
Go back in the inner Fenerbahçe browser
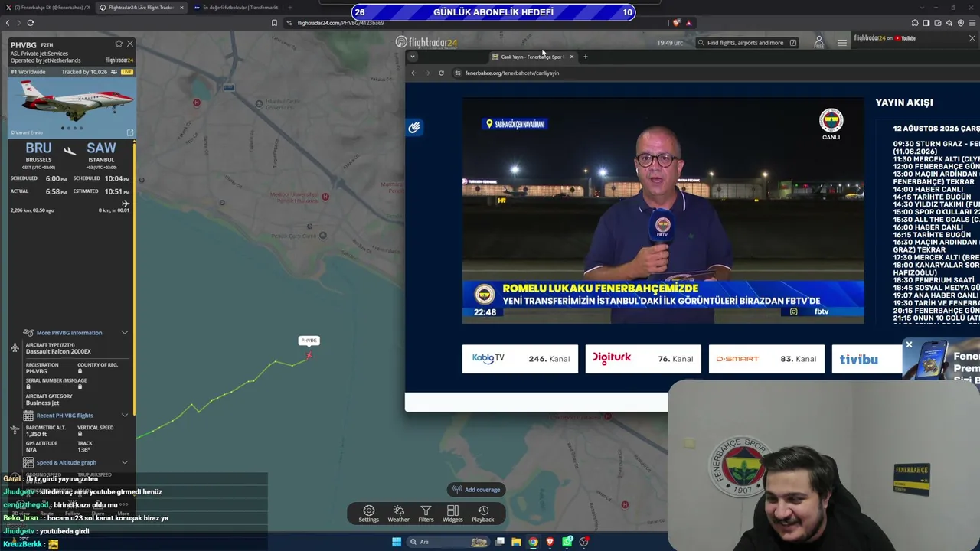click(413, 73)
